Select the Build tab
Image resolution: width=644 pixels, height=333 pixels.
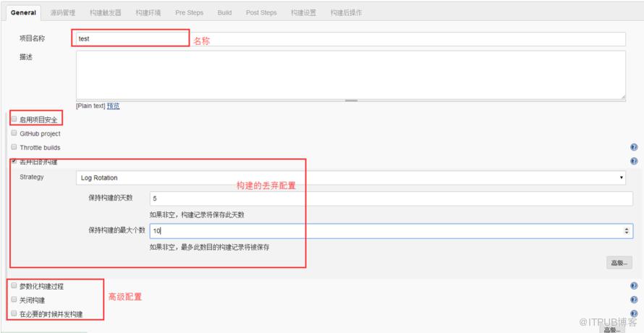click(224, 13)
